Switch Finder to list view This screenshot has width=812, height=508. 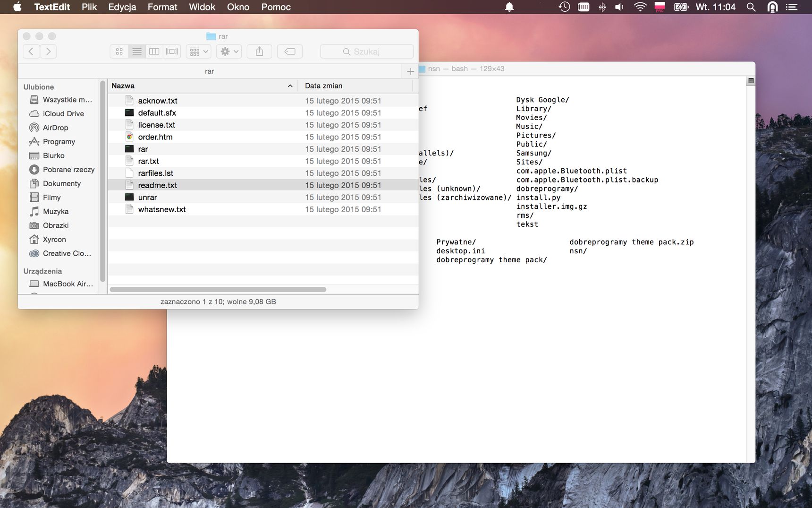coord(137,52)
